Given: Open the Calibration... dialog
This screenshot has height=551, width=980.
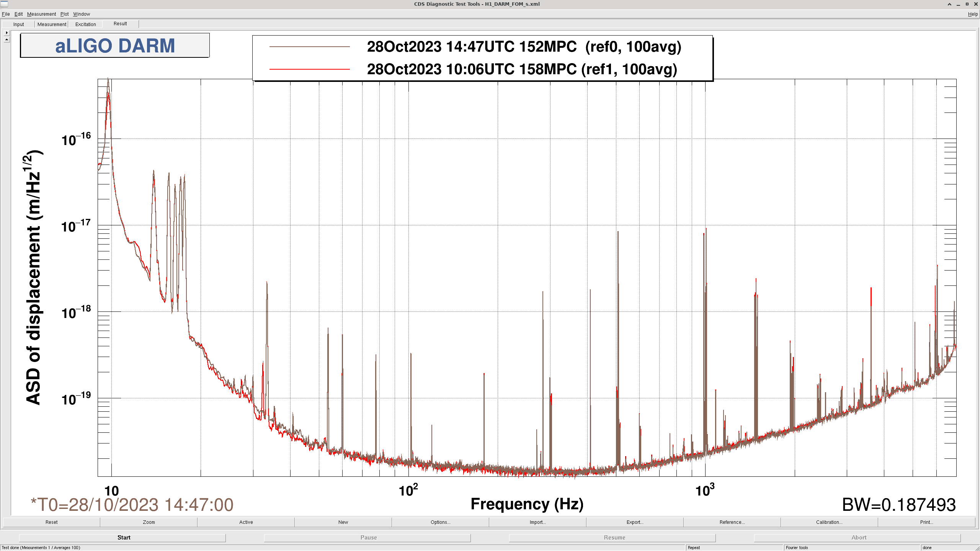Looking at the screenshot, I should click(829, 522).
